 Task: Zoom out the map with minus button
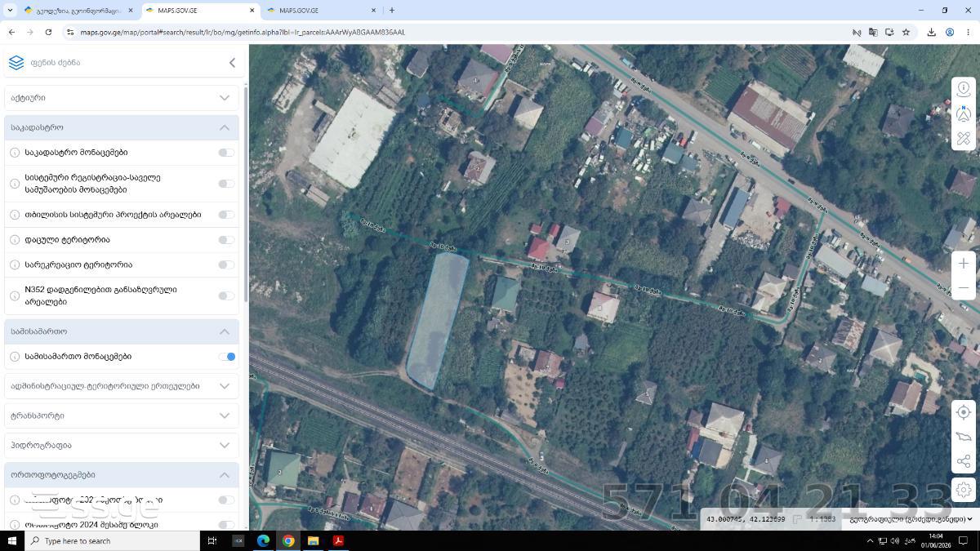964,287
